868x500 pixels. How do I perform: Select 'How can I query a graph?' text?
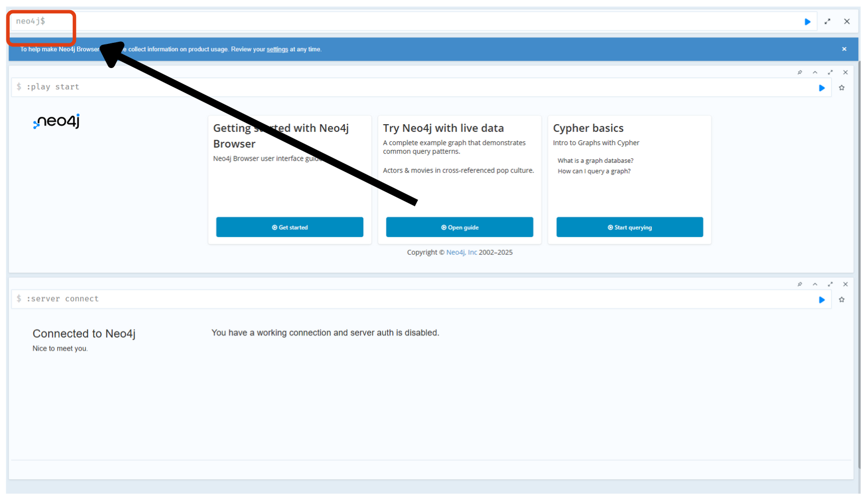click(594, 171)
